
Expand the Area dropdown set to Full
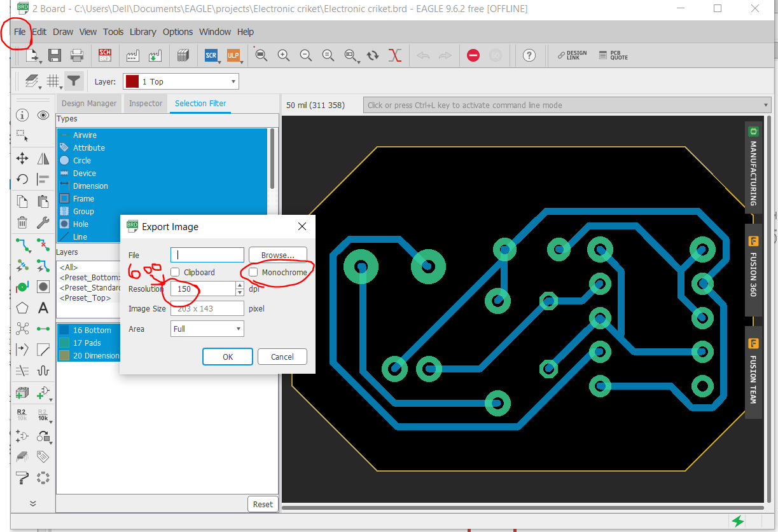point(207,329)
